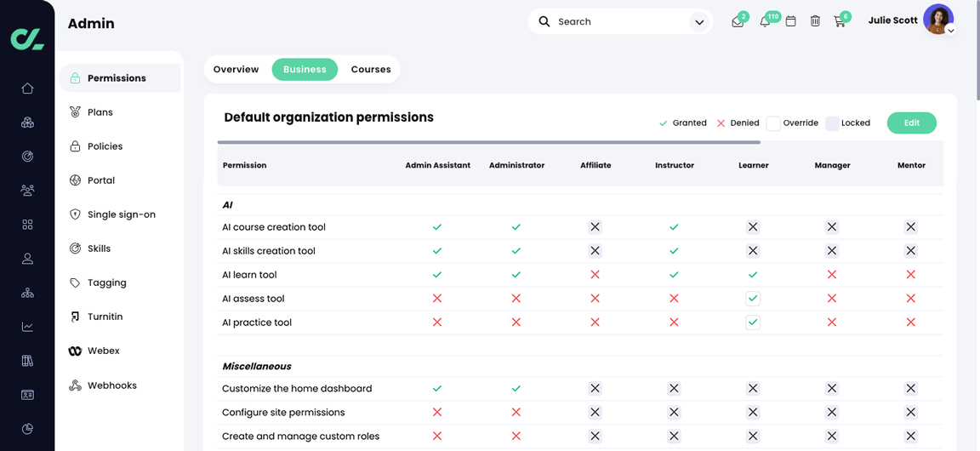This screenshot has height=451, width=980.
Task: Open the messages inbox icon with badge 2
Action: (738, 22)
